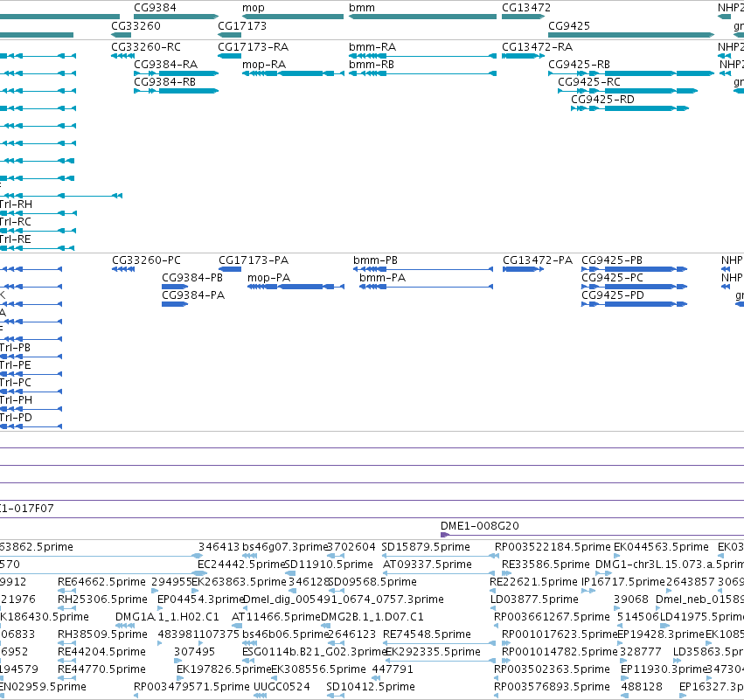Select protein CG33260-PC

123,269
